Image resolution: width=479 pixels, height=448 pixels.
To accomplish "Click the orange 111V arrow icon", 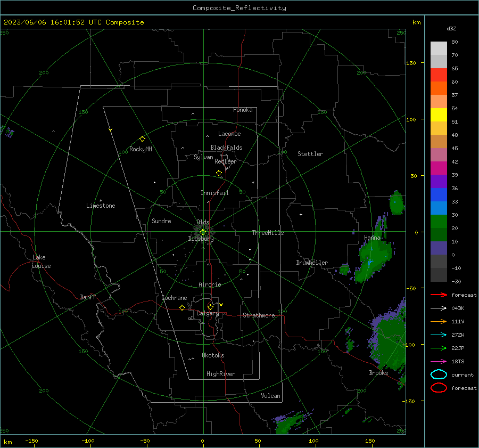I will coord(439,321).
